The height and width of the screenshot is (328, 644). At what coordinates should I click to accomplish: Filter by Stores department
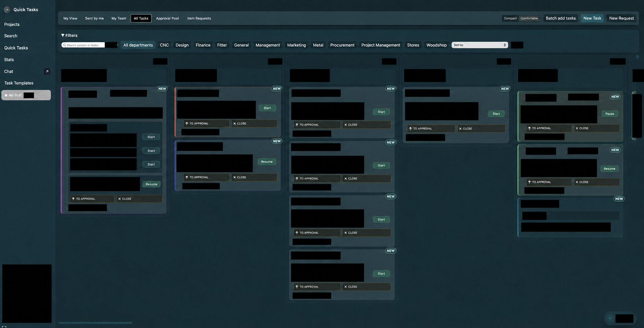coord(413,45)
